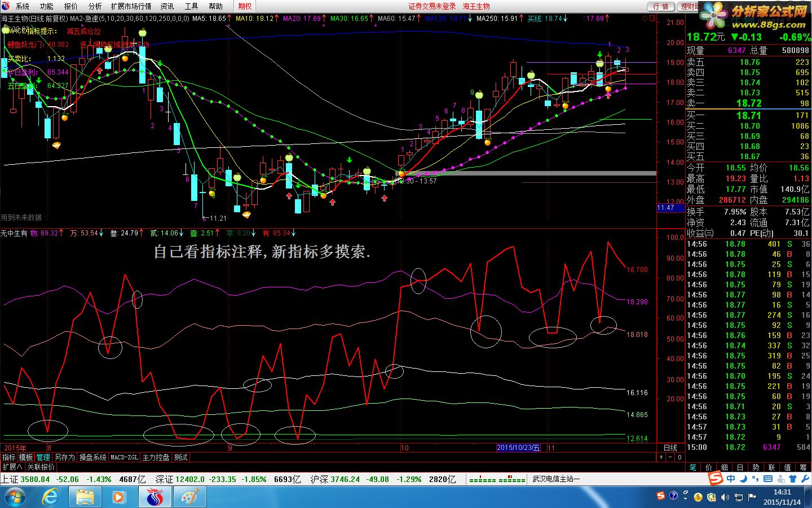Click the stock software taskbar icon
Screen dimensions: 812x508
[155, 497]
